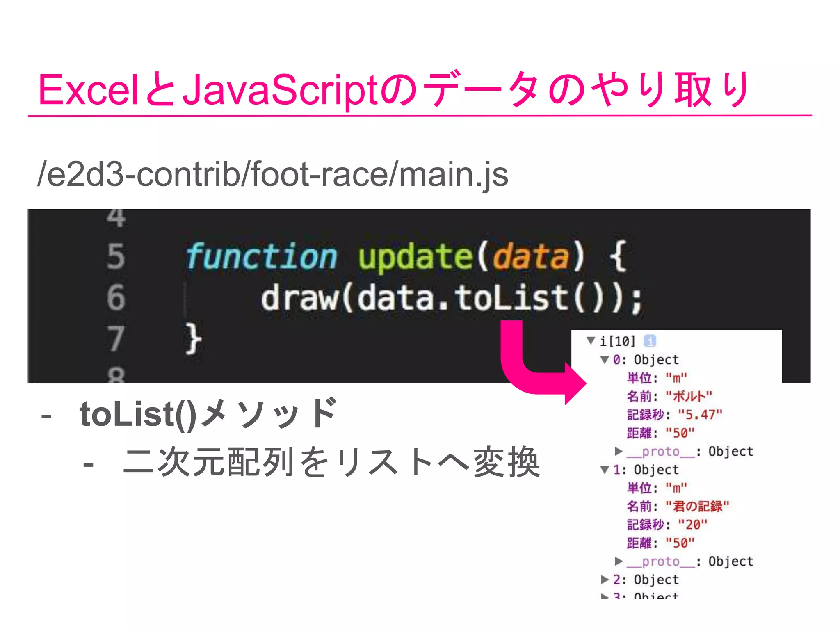Click line number 5 in the code gutter
Viewport: 840px width, 630px height.
(116, 256)
